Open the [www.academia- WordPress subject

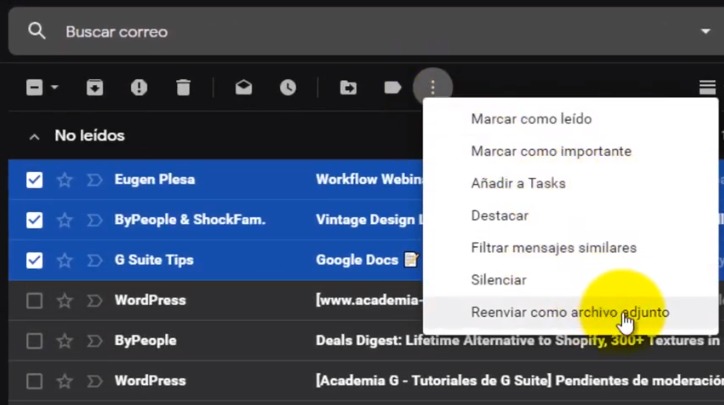tap(369, 301)
